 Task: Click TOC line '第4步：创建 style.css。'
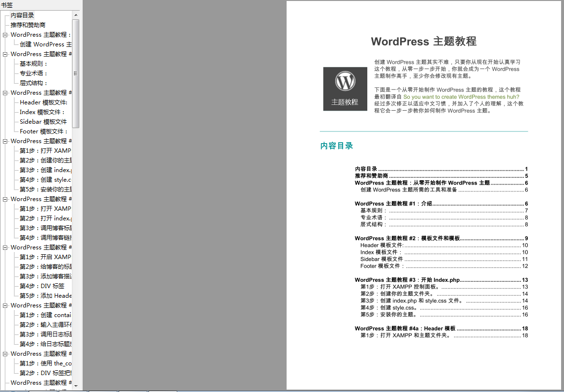[x=444, y=308]
